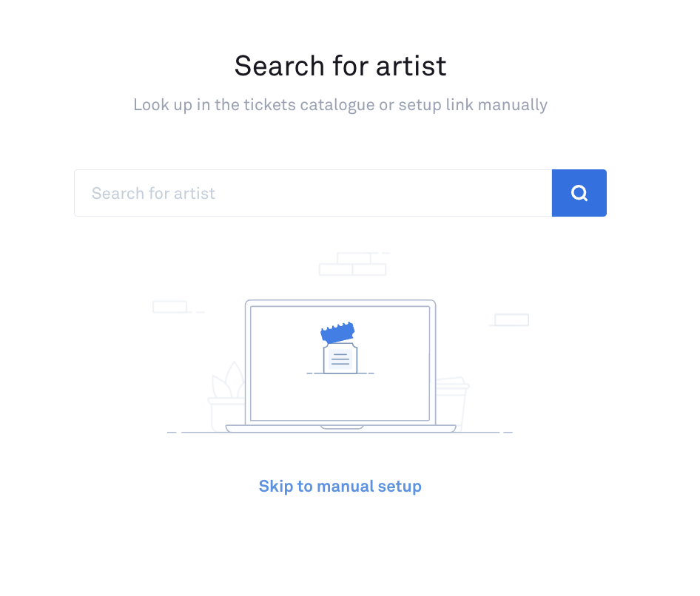Click the desk line beneath the laptop

point(340,433)
